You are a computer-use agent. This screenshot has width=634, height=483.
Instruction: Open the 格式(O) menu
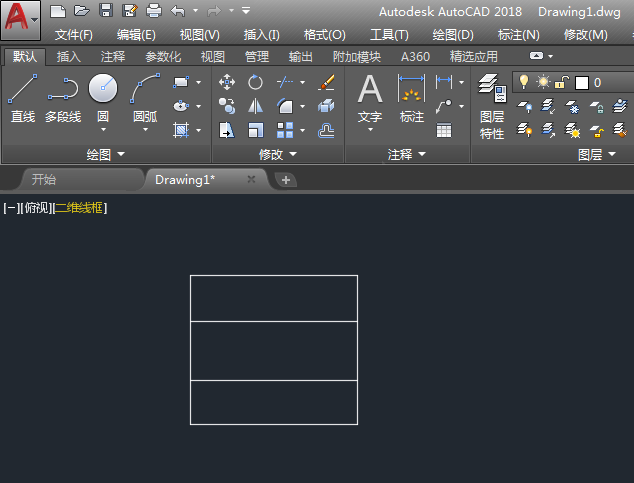click(324, 35)
